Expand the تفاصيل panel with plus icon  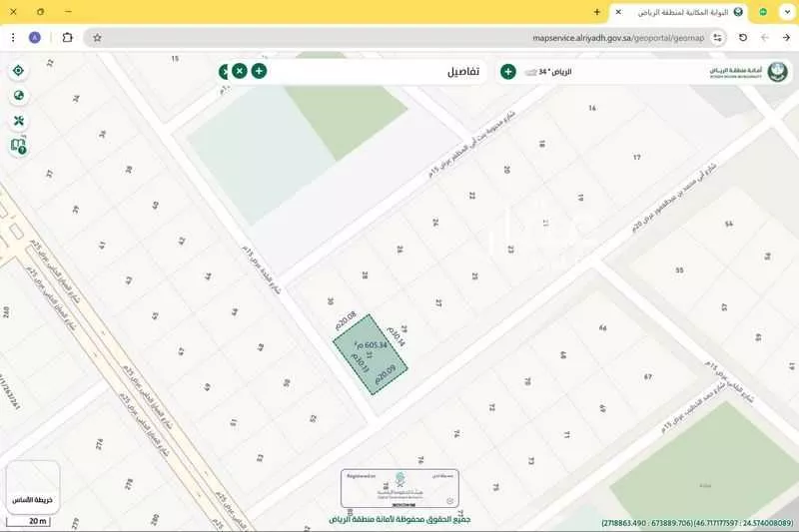[x=259, y=71]
